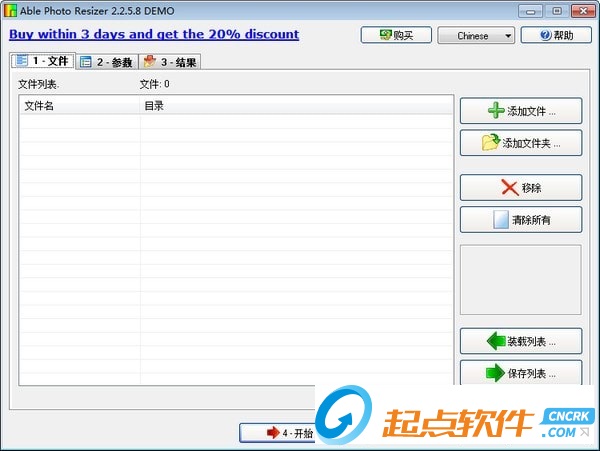Click the green plus add-file icon

(496, 111)
